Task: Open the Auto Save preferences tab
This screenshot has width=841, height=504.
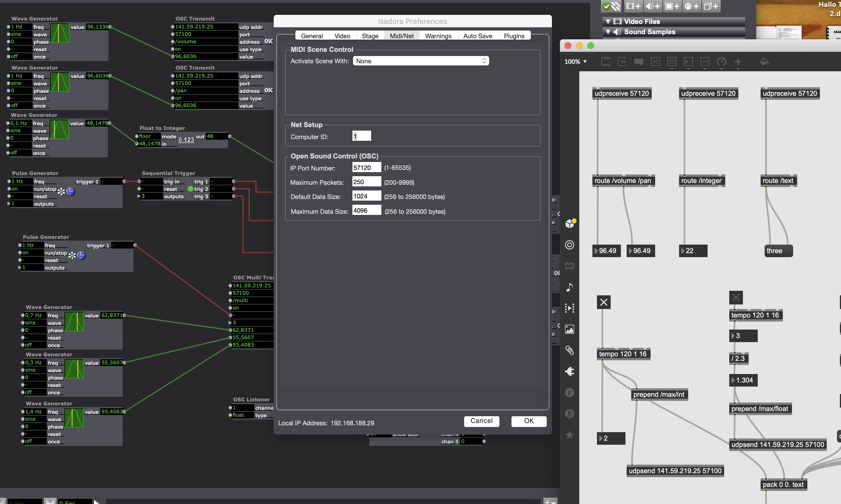Action: pos(477,36)
